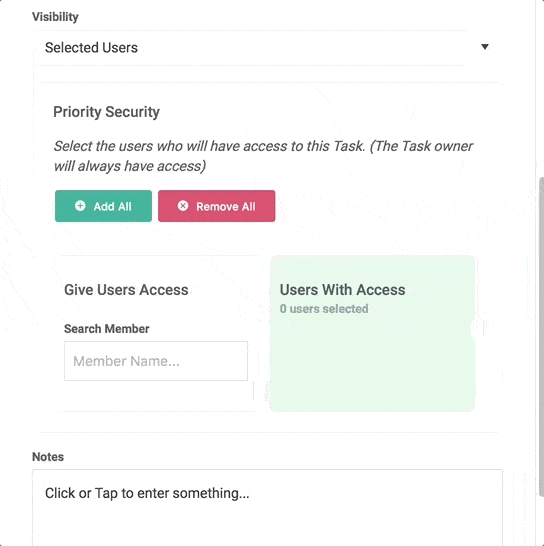Click the 'Priority Security' heading
Screen dimensions: 544x546
pyautogui.click(x=106, y=112)
